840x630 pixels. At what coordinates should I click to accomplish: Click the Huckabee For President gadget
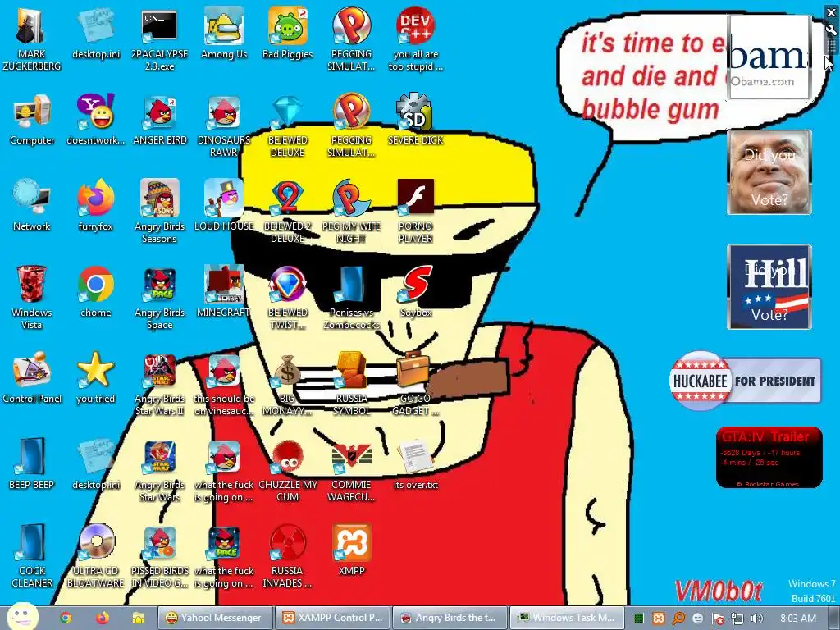745,381
